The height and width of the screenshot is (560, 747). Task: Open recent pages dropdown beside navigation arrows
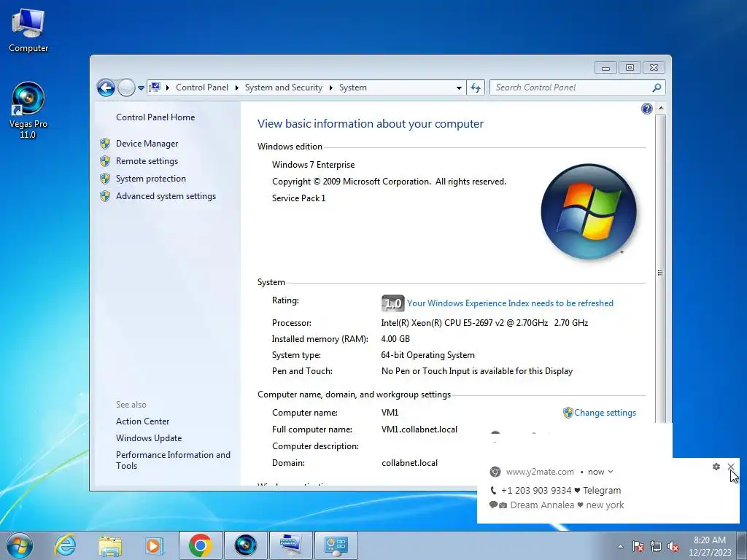[141, 88]
